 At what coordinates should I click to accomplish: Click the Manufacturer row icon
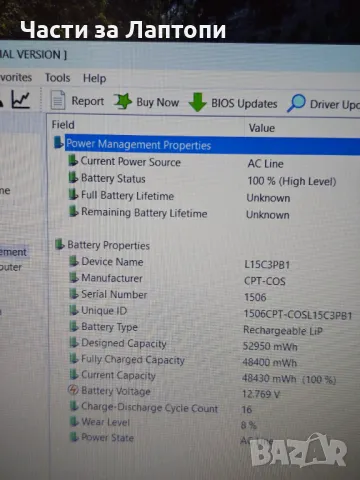coord(73,277)
